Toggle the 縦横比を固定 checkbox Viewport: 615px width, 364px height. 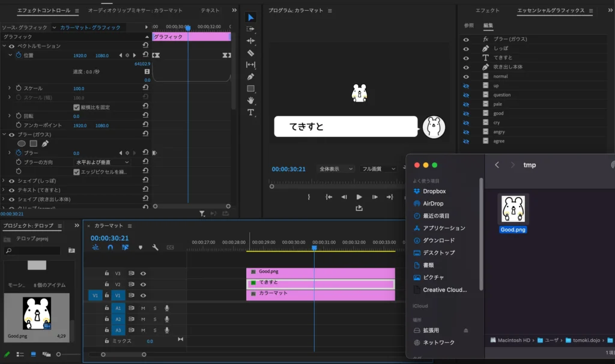(x=76, y=107)
